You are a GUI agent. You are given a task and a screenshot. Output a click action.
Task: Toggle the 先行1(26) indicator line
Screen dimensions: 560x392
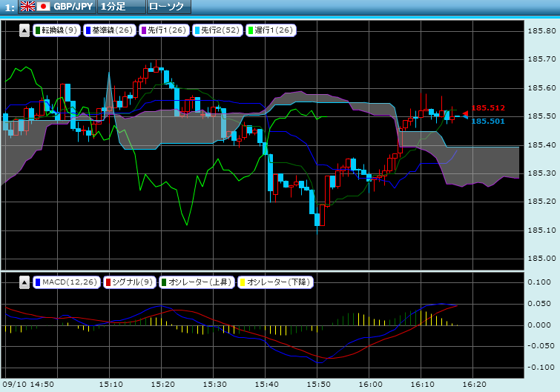coord(164,30)
